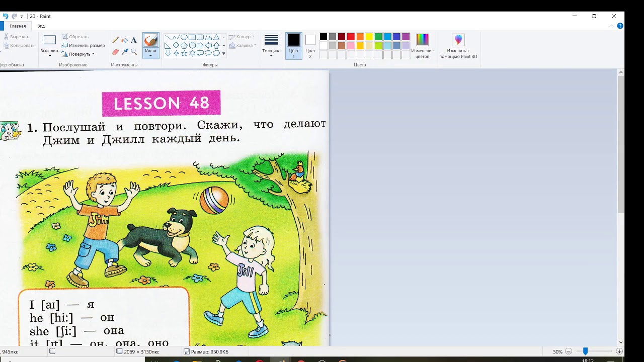The width and height of the screenshot is (644, 362).
Task: Choose the five-point star shape
Action: [x=184, y=53]
